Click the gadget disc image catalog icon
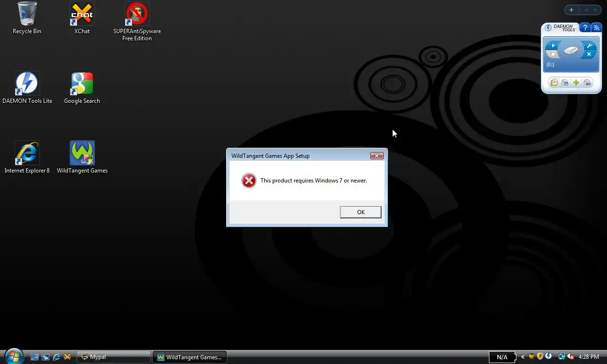 click(x=565, y=83)
